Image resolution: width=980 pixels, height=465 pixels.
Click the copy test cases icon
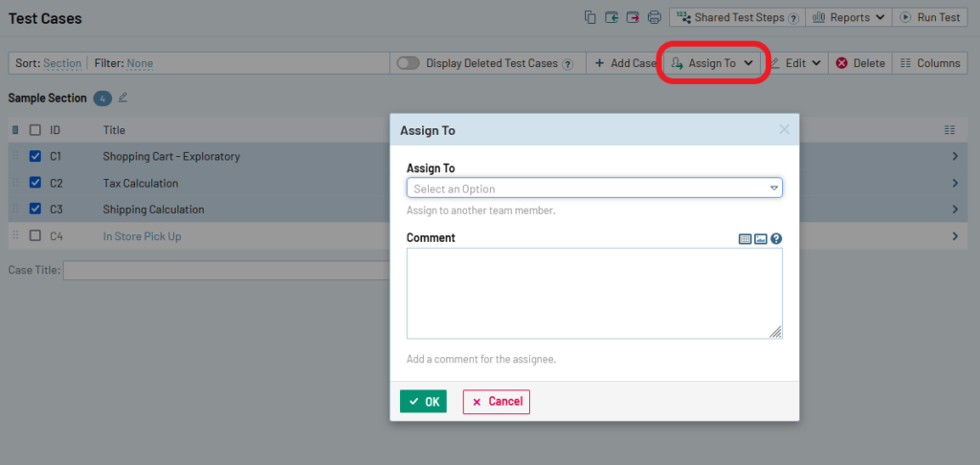point(590,17)
